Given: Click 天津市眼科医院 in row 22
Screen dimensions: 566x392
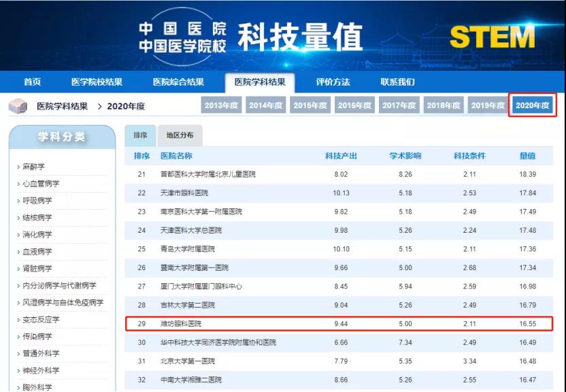Looking at the screenshot, I should [x=184, y=193].
